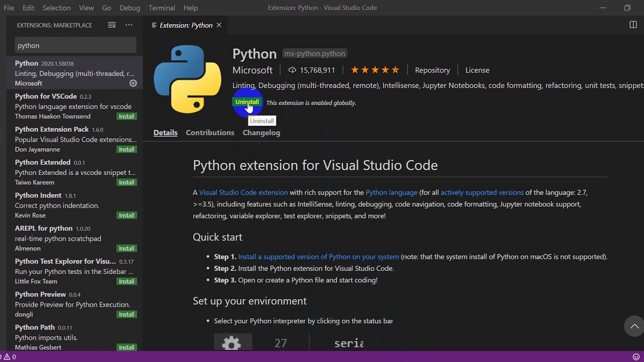Click the extensions search input field
644x362 pixels.
[75, 45]
